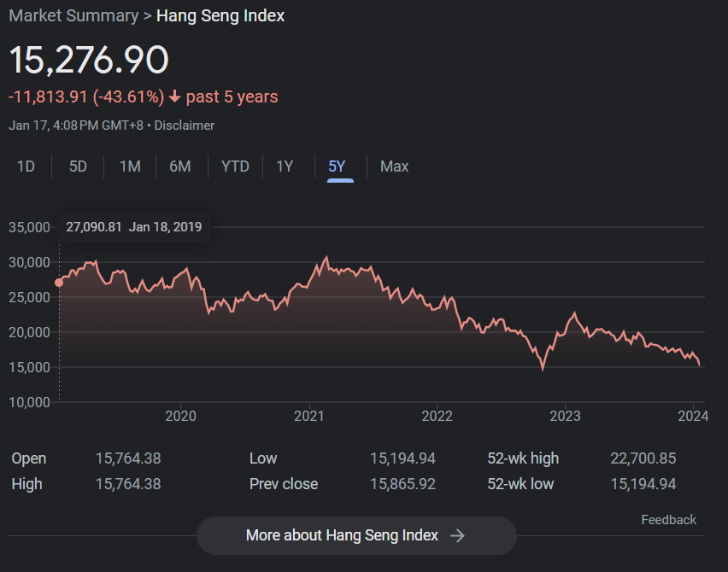Show the Max range chart
The width and height of the screenshot is (728, 572).
tap(394, 166)
